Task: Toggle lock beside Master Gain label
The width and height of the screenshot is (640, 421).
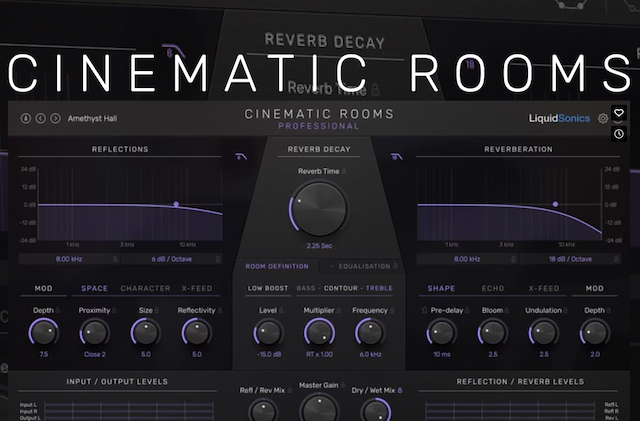Action: click(x=343, y=385)
